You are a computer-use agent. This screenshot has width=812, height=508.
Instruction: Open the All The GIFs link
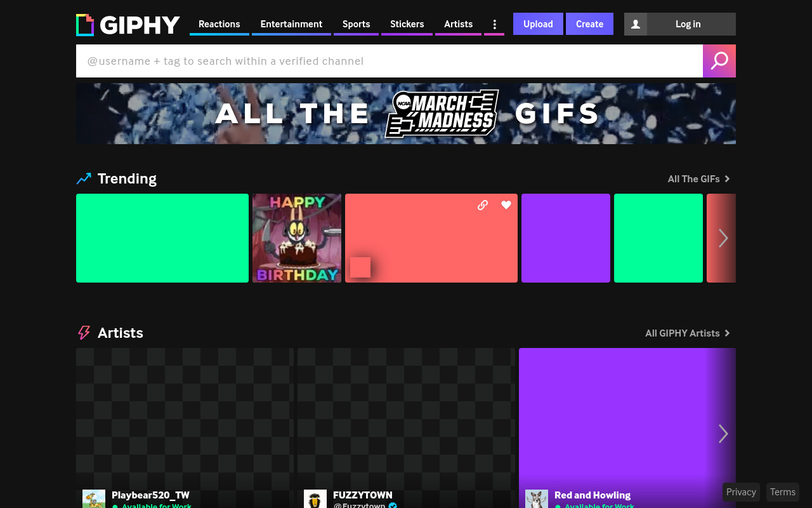point(699,179)
